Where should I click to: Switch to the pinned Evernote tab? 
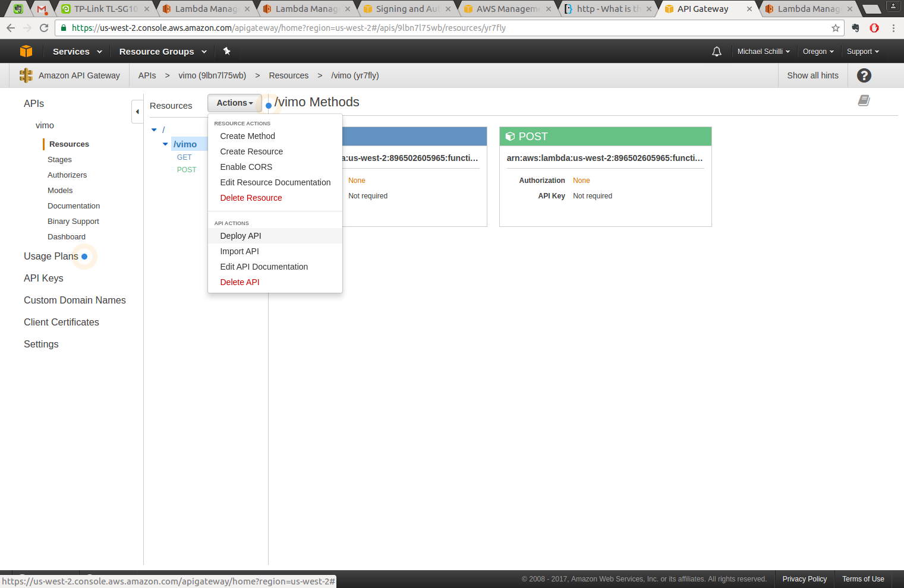coord(18,9)
